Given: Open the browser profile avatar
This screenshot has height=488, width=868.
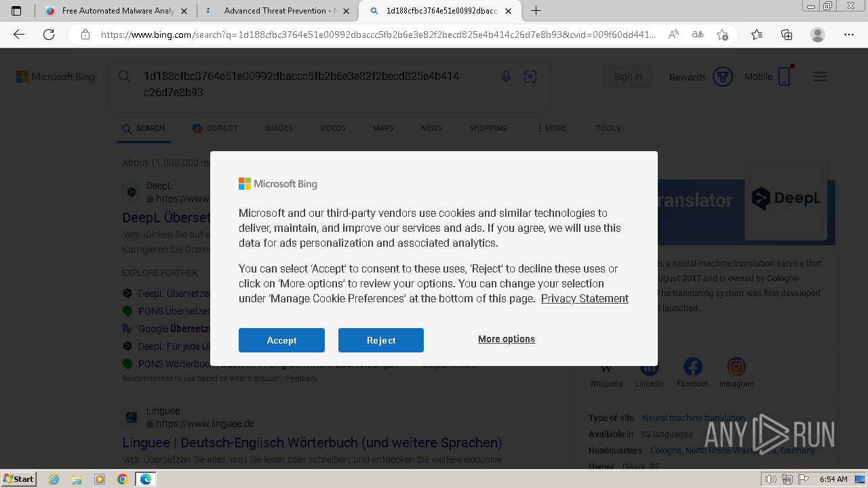Looking at the screenshot, I should 818,35.
